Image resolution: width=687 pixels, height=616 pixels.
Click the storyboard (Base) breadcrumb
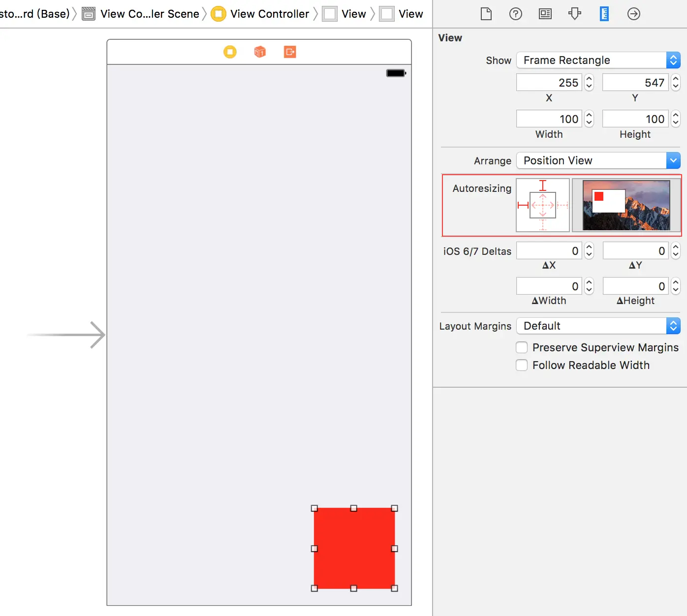[34, 14]
